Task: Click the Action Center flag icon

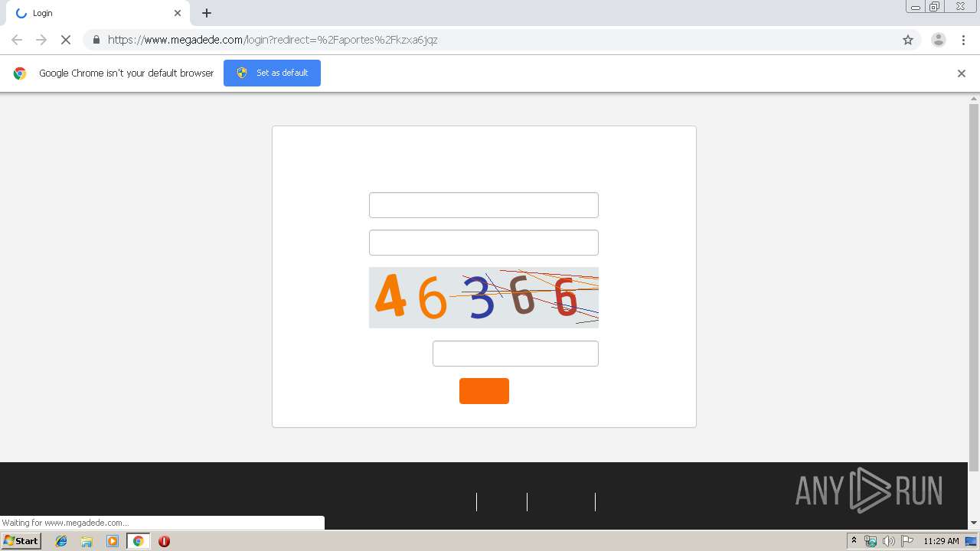Action: 907,541
